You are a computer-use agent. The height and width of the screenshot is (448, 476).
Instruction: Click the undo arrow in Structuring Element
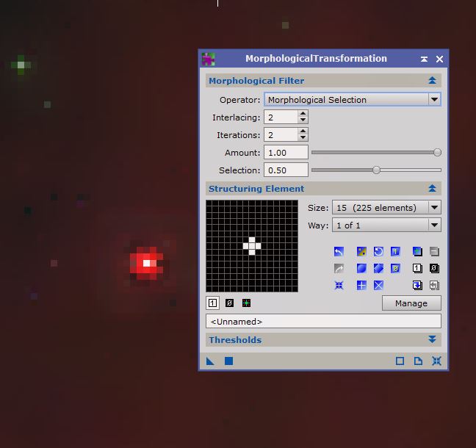tap(339, 252)
